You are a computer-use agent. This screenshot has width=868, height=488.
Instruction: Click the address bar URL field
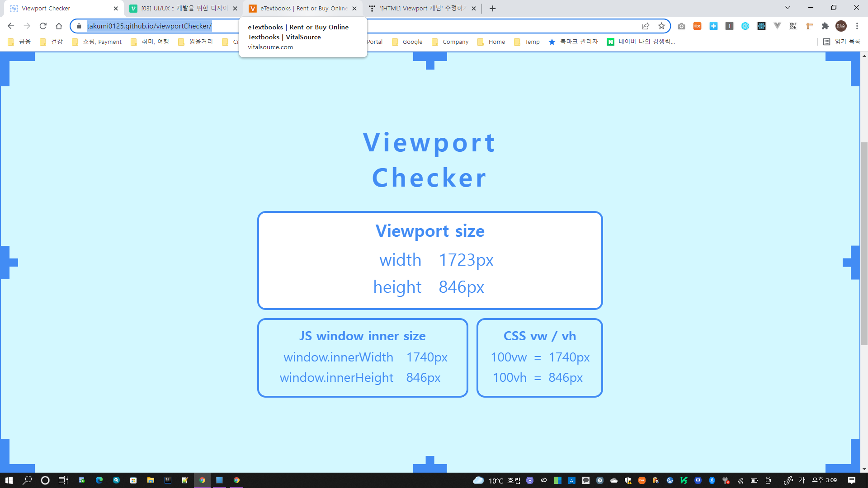(362, 26)
